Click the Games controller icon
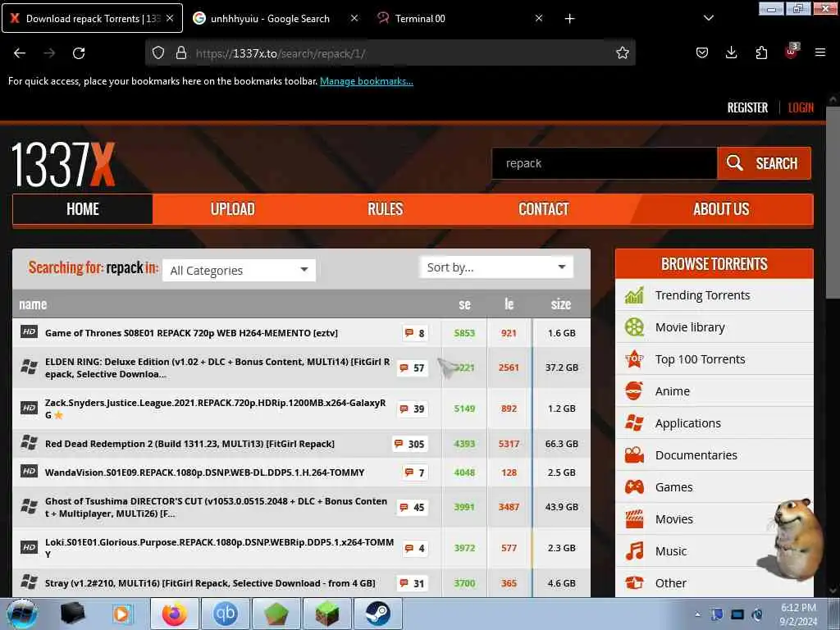The height and width of the screenshot is (630, 840). (634, 487)
